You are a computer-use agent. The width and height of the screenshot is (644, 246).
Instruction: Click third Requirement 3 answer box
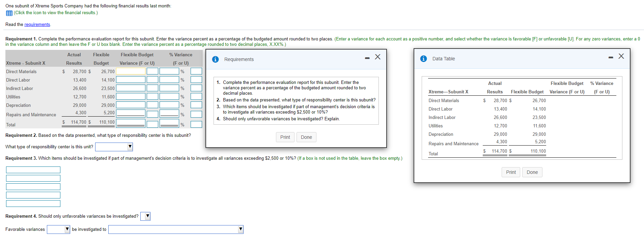(x=33, y=187)
